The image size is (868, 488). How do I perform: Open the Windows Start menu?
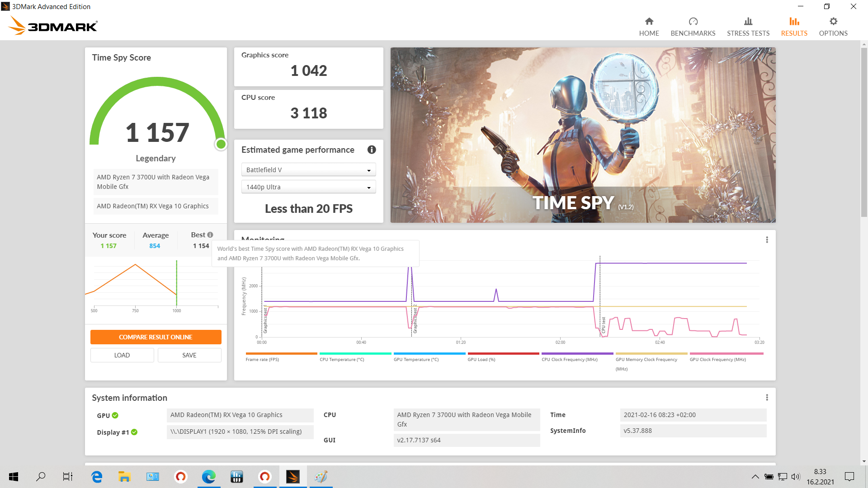point(14,476)
